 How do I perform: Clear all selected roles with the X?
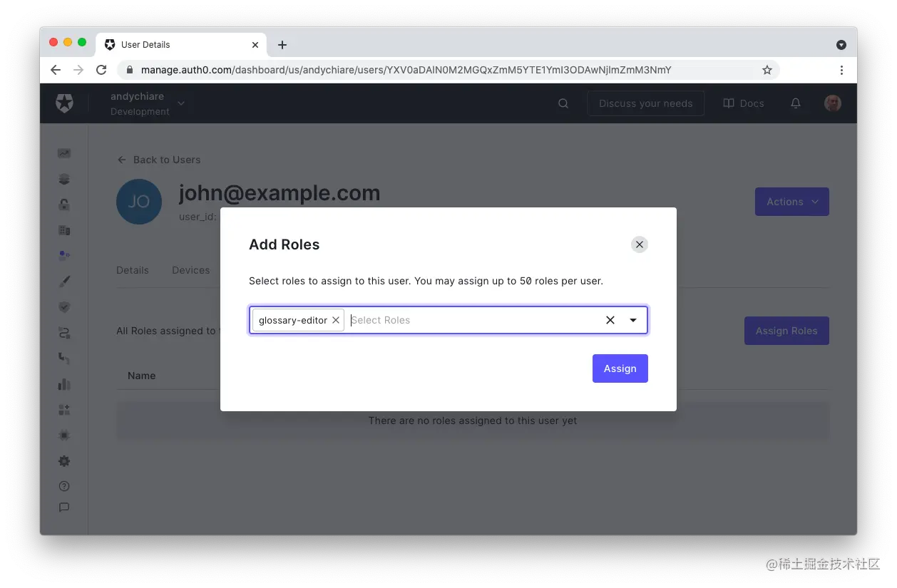click(x=610, y=320)
